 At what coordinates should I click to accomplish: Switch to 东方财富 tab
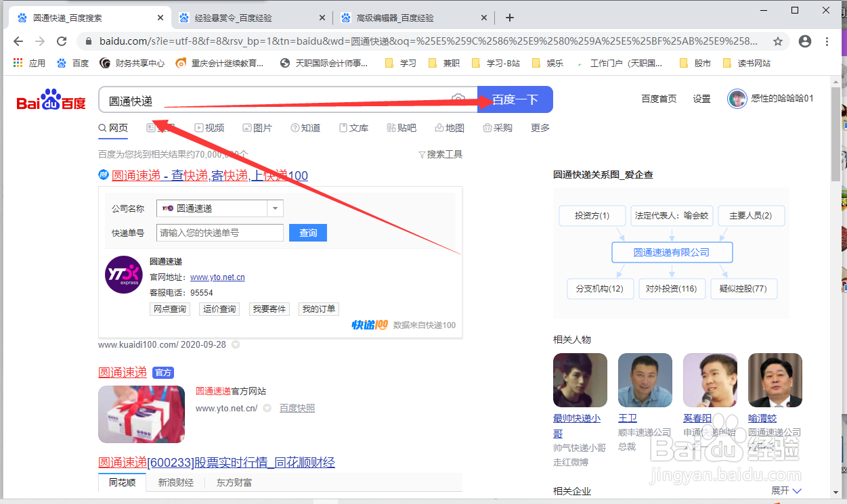pyautogui.click(x=234, y=482)
